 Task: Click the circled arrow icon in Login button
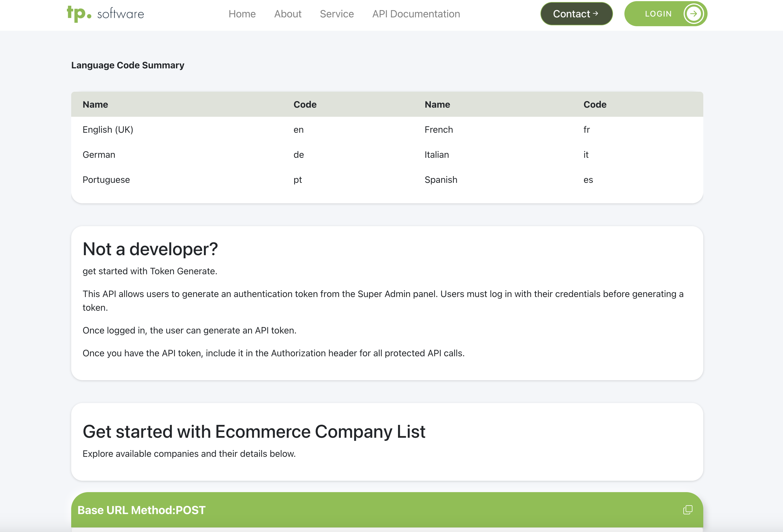tap(693, 14)
